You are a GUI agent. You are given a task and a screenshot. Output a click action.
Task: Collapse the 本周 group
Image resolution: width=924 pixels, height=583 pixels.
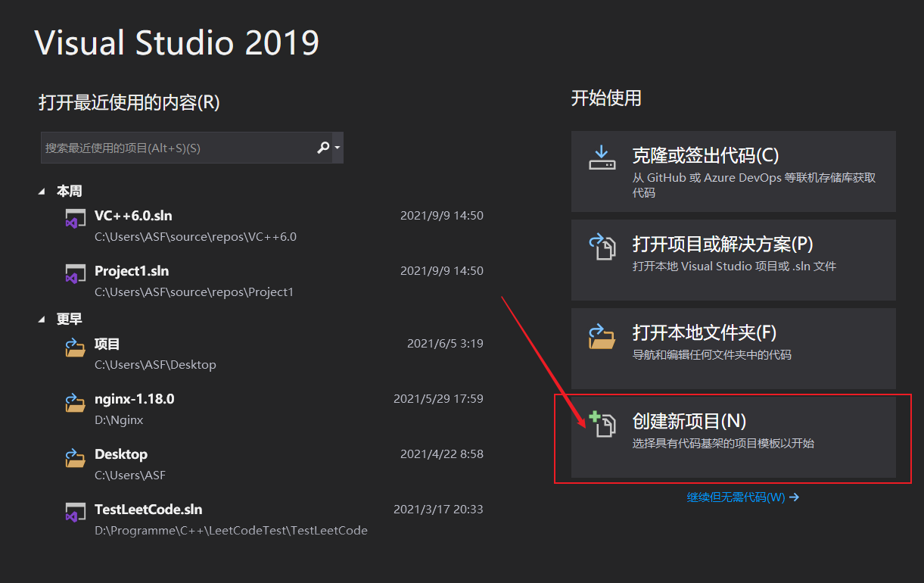click(x=42, y=192)
